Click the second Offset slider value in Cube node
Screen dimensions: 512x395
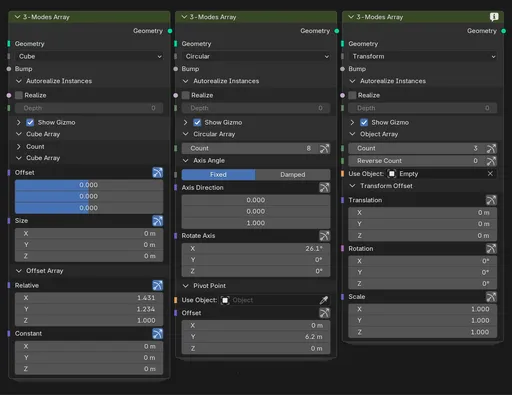(x=89, y=196)
